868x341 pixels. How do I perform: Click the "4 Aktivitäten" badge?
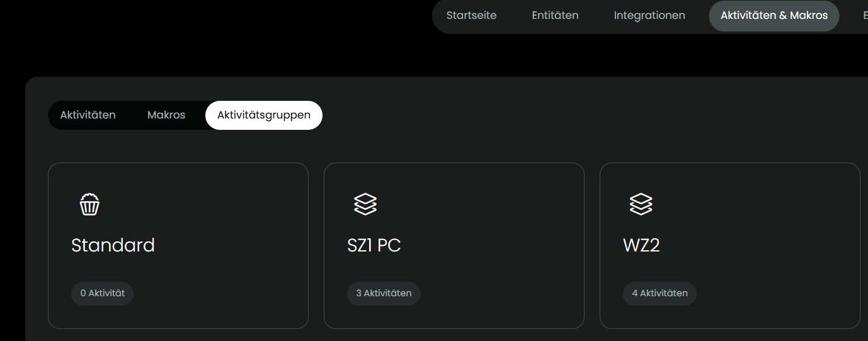click(660, 293)
